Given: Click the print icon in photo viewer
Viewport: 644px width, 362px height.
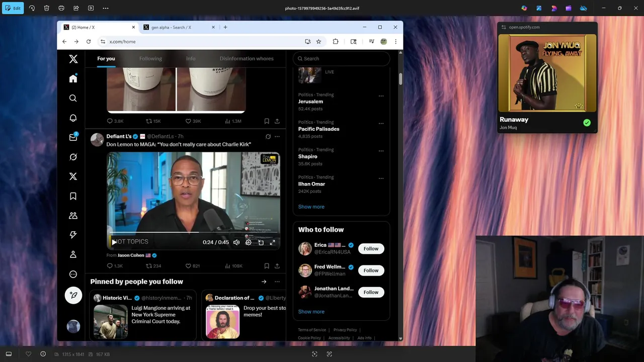Looking at the screenshot, I should (61, 8).
